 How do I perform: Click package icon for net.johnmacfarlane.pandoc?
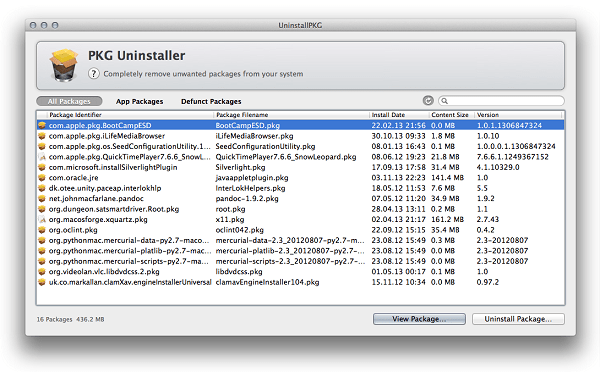(x=42, y=198)
